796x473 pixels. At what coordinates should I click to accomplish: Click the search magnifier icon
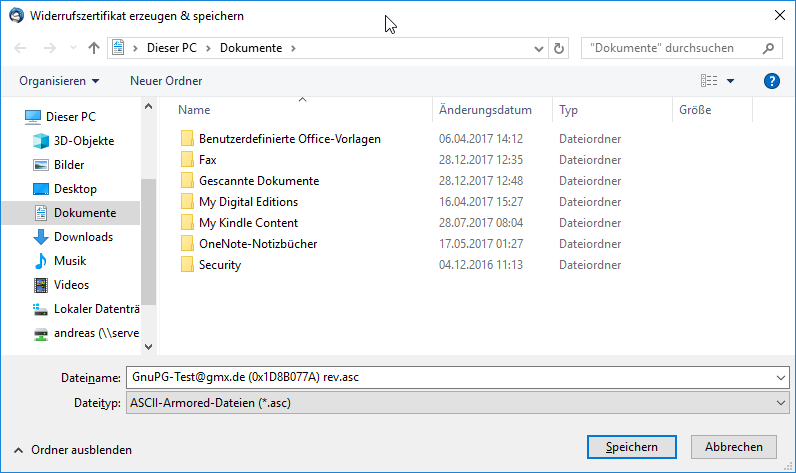(769, 48)
